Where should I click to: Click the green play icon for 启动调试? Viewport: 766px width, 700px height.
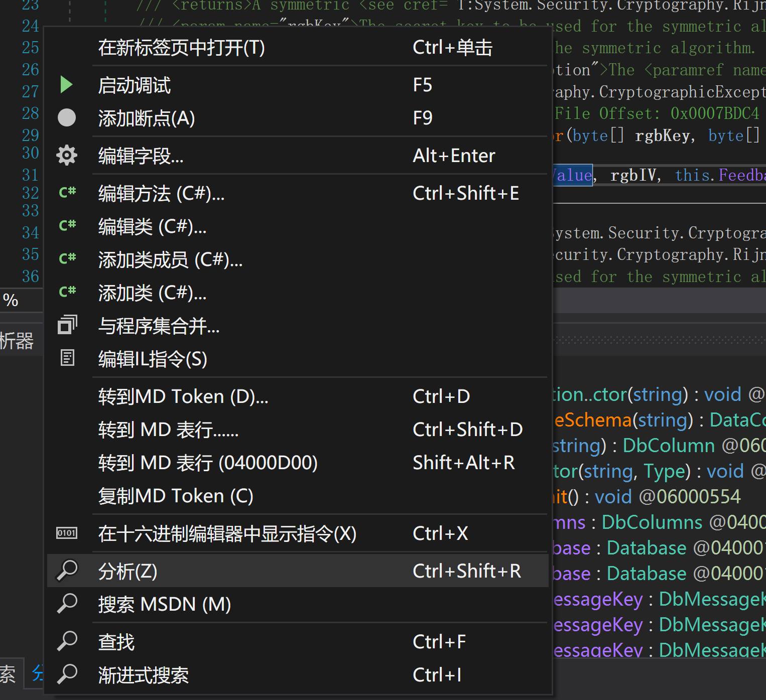[67, 85]
